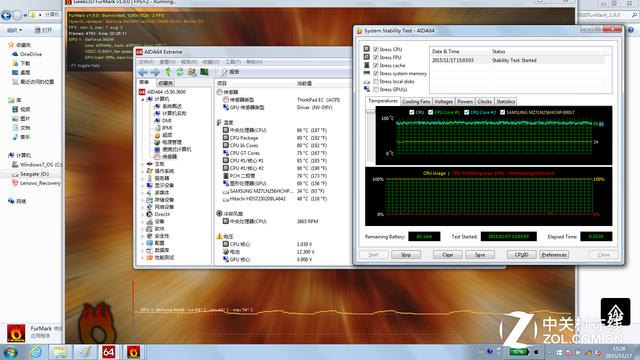The image size is (640, 360).
Task: Click the AIDA64 v5.50.3600 root icon
Action: (x=142, y=92)
